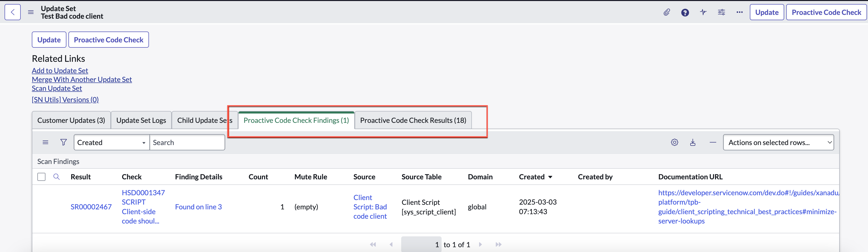Open the list personalize gear icon

pos(674,142)
